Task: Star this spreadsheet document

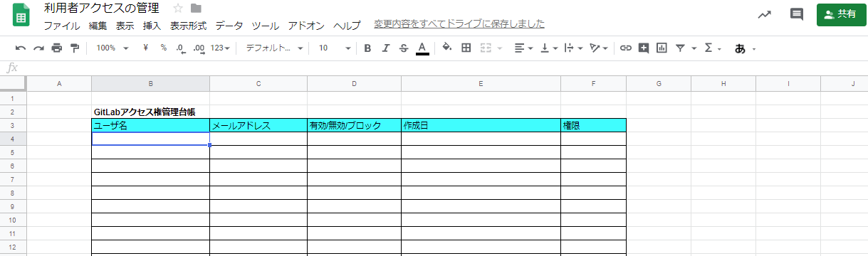Action: 178,9
